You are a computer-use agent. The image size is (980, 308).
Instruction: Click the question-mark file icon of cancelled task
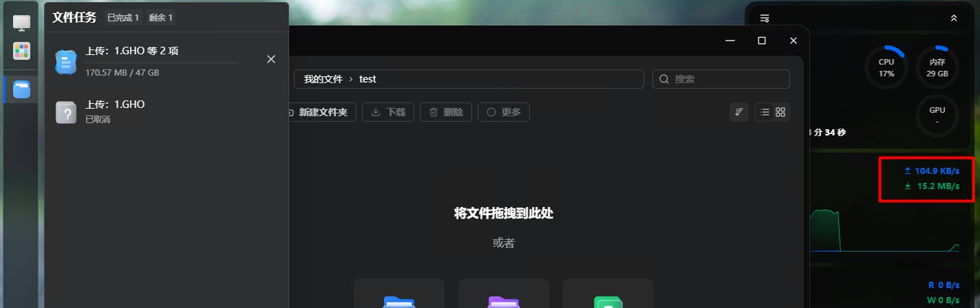point(65,112)
